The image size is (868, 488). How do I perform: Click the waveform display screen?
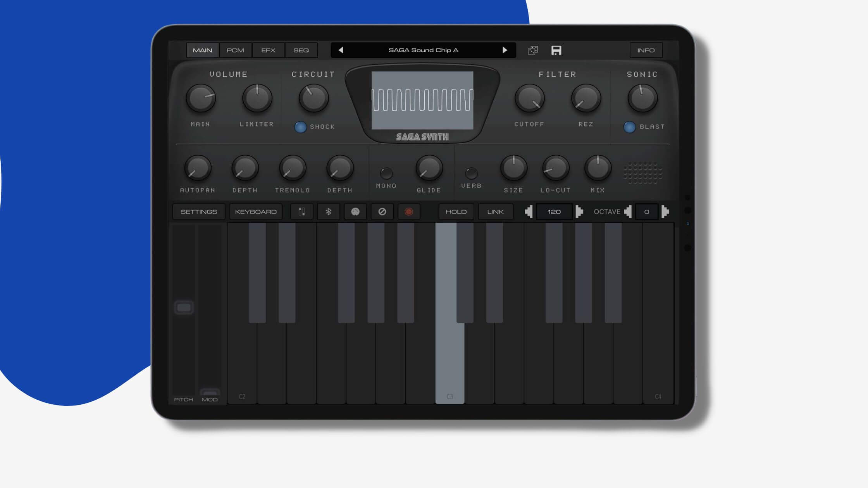click(x=422, y=100)
